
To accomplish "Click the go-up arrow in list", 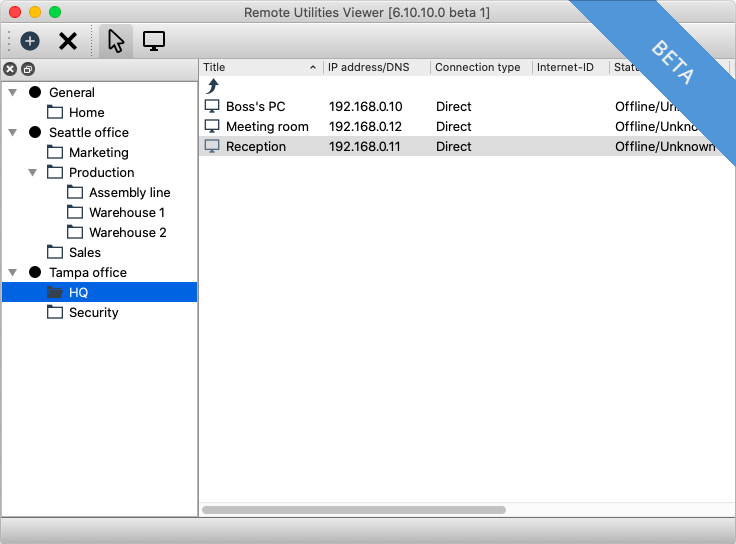I will pos(213,86).
